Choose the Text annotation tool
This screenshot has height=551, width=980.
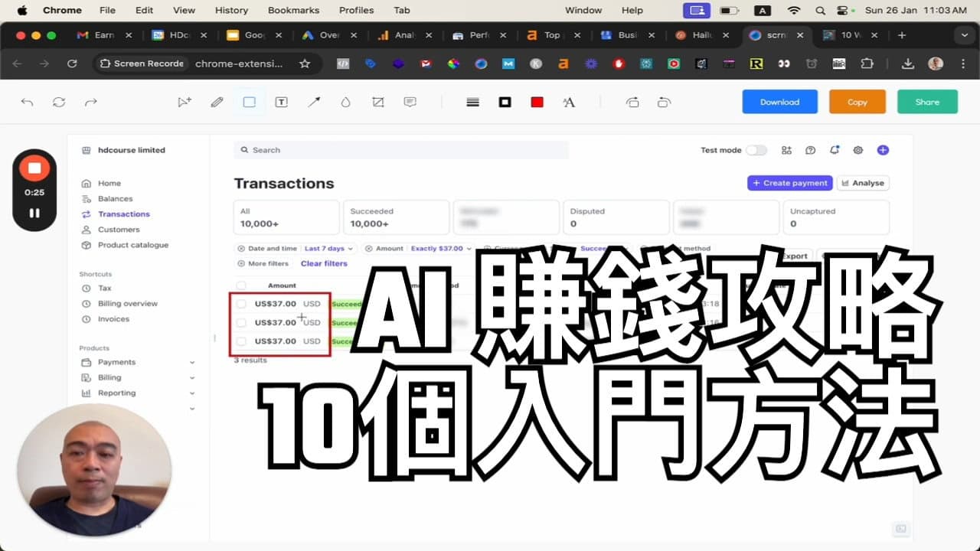point(281,102)
